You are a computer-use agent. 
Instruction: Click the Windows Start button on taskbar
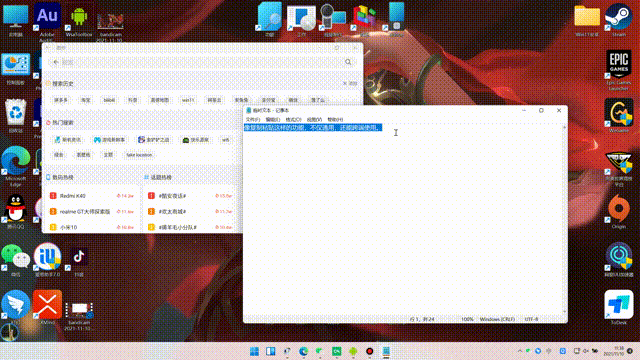click(254, 351)
